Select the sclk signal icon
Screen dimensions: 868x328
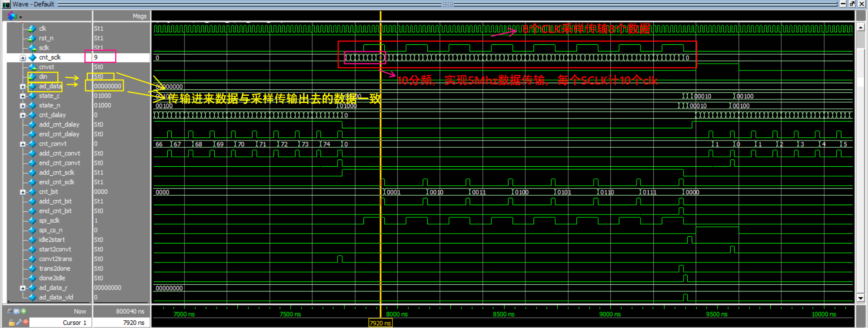coord(32,47)
